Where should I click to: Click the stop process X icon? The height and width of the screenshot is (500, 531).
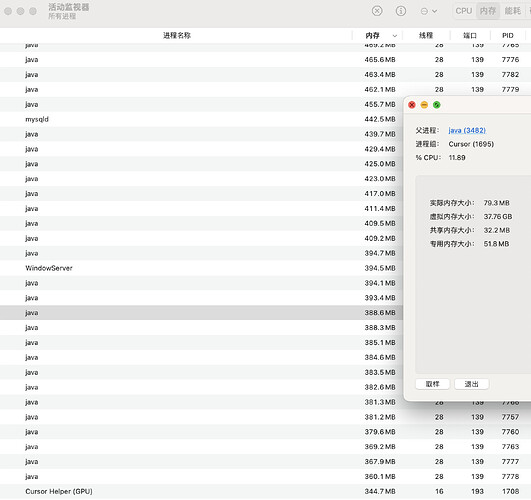pyautogui.click(x=377, y=11)
